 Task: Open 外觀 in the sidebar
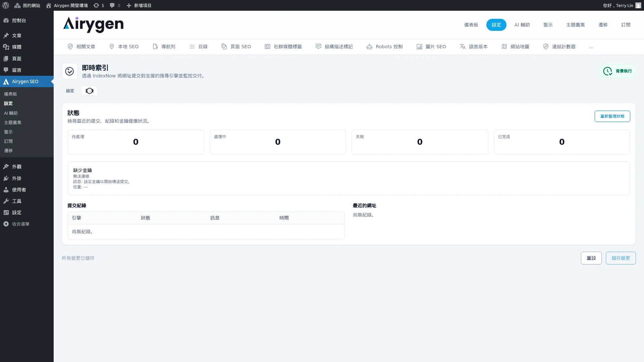click(27, 167)
